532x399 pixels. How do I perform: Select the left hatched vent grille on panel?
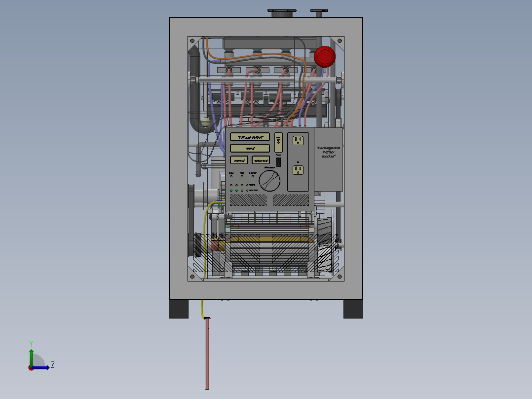[x=248, y=200]
